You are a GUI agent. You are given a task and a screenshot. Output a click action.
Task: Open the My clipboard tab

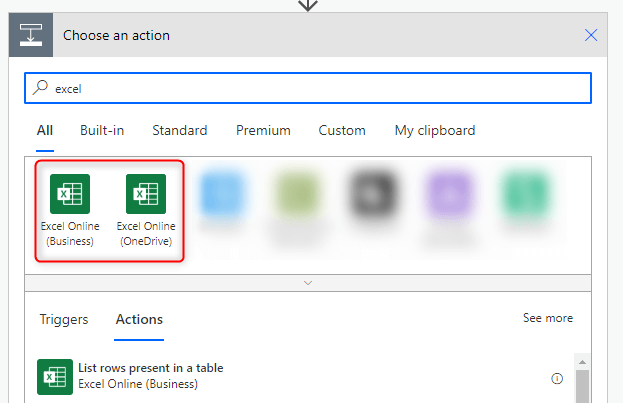(435, 130)
